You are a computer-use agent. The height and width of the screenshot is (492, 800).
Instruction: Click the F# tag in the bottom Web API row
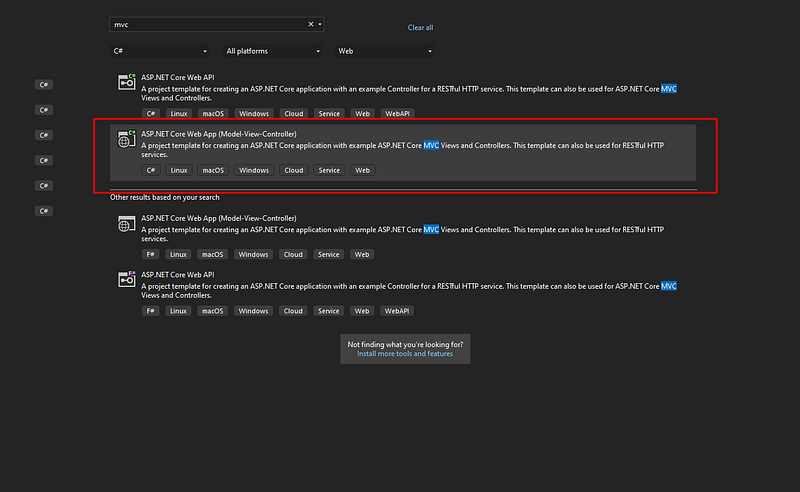point(151,311)
